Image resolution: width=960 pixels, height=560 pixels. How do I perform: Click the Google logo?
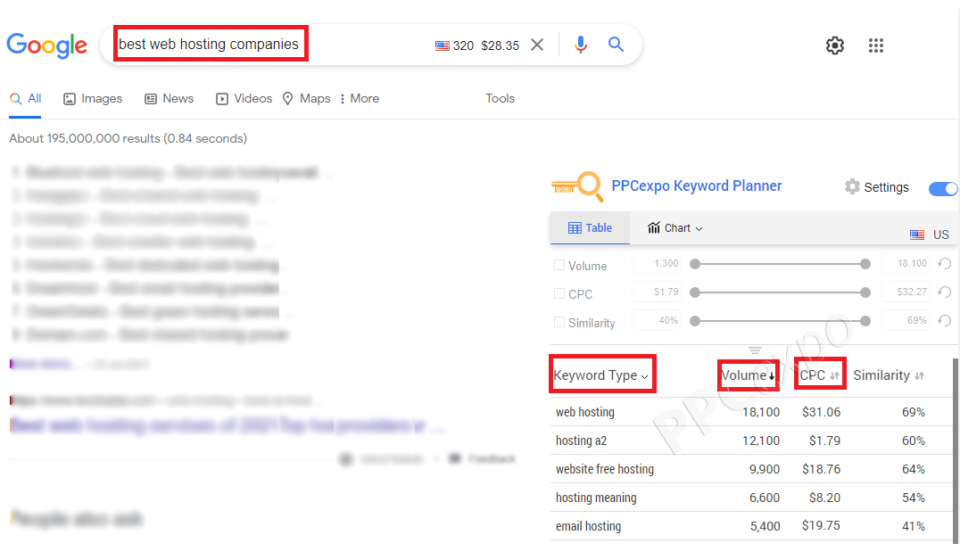[46, 45]
